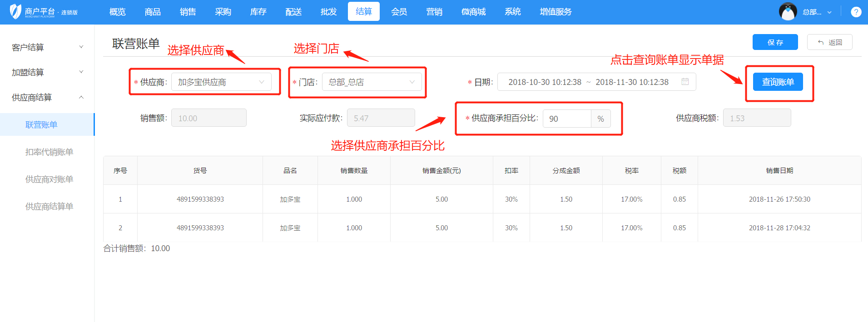Open 供应商对账单 in the sidebar
The image size is (868, 322).
(49, 179)
